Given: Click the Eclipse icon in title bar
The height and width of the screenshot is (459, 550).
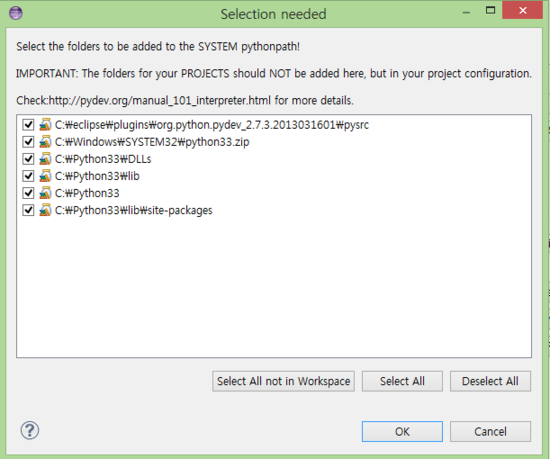Looking at the screenshot, I should coord(16,13).
